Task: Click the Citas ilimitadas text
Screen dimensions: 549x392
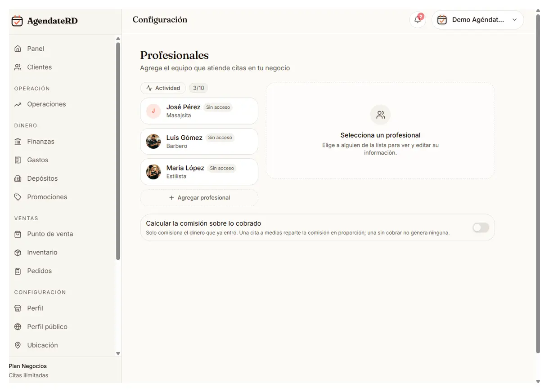Action: pos(28,375)
